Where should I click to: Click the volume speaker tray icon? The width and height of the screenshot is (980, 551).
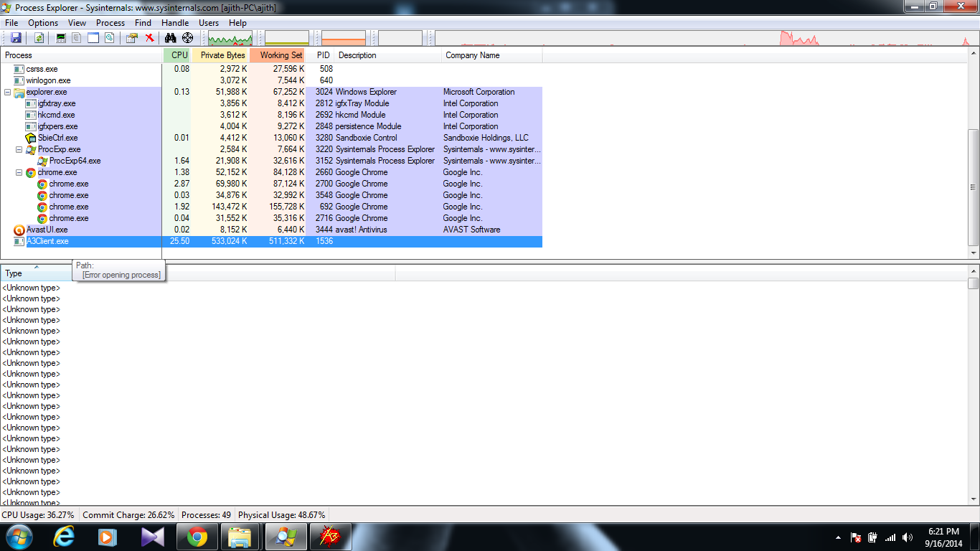(908, 537)
